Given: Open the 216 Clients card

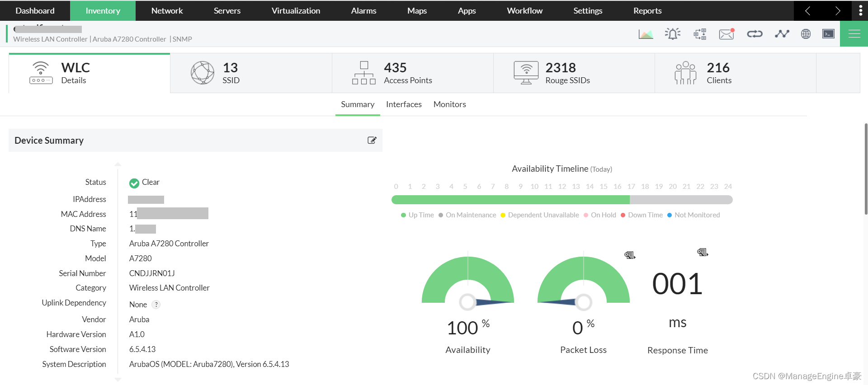Looking at the screenshot, I should pyautogui.click(x=736, y=73).
